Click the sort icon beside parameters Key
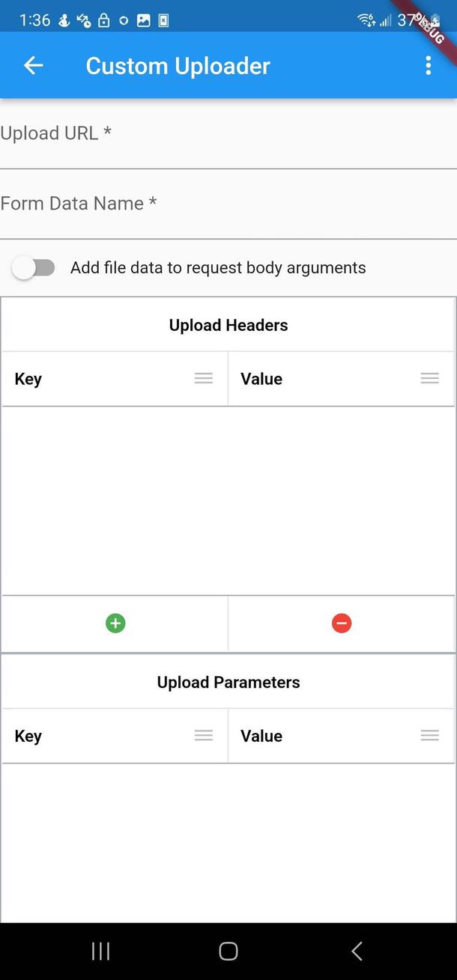 tap(203, 735)
